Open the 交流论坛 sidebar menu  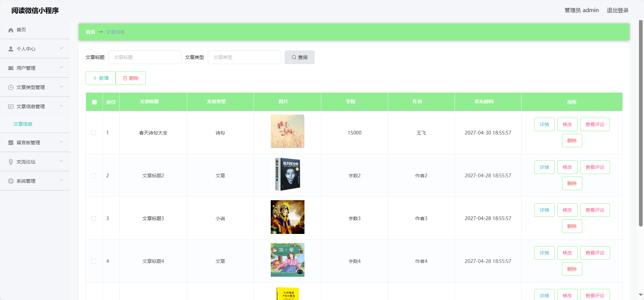(35, 162)
